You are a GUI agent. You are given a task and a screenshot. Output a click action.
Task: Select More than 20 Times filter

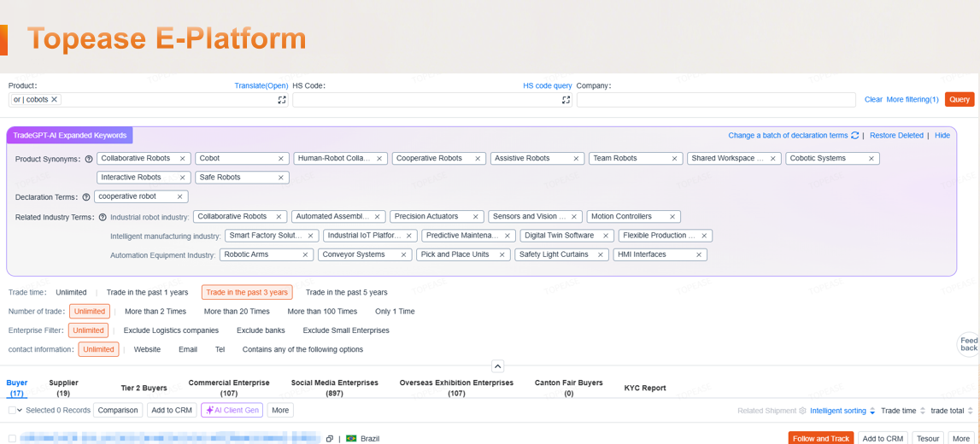[x=237, y=311]
